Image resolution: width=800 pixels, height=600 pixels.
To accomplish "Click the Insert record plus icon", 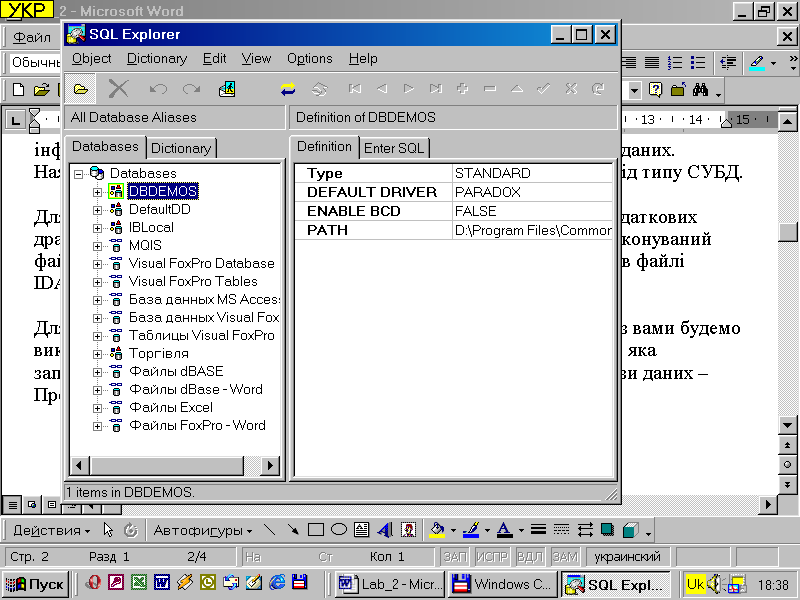I will pos(463,89).
